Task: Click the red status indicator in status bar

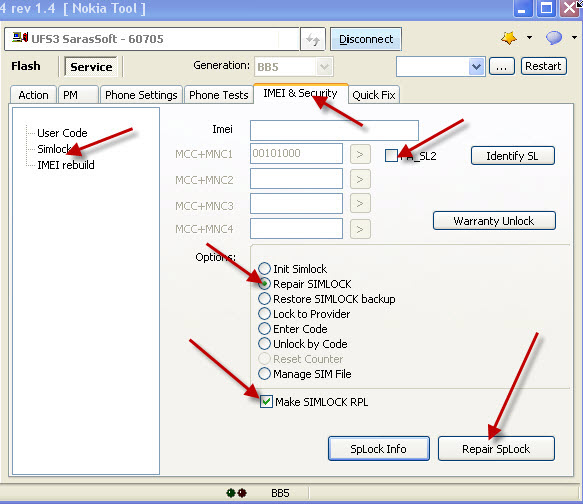Action: click(x=242, y=493)
